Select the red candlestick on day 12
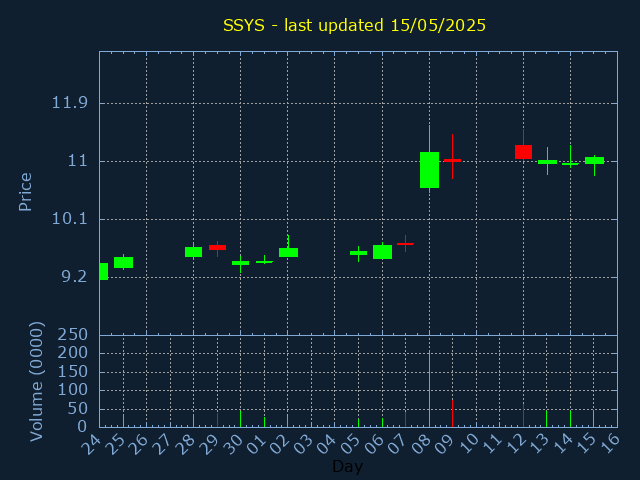The image size is (640, 480). coord(523,152)
